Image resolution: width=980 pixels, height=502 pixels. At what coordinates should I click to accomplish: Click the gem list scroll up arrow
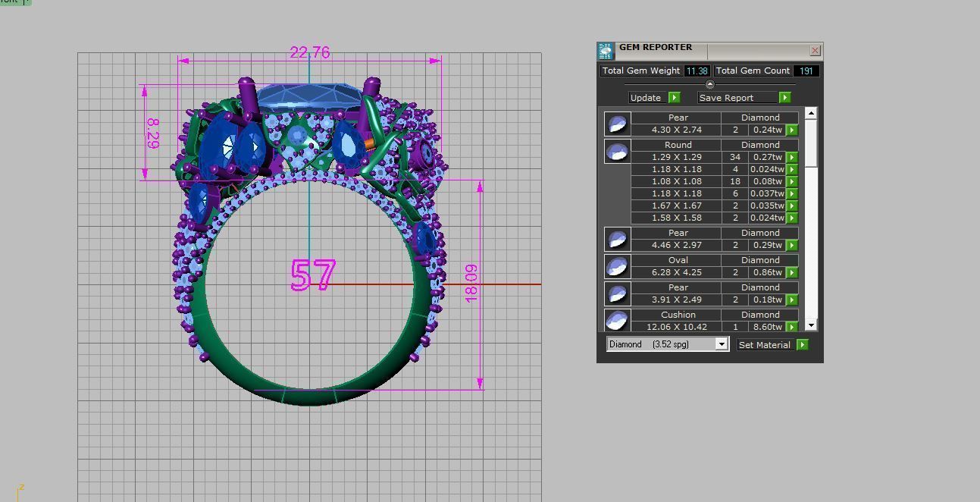tap(811, 113)
